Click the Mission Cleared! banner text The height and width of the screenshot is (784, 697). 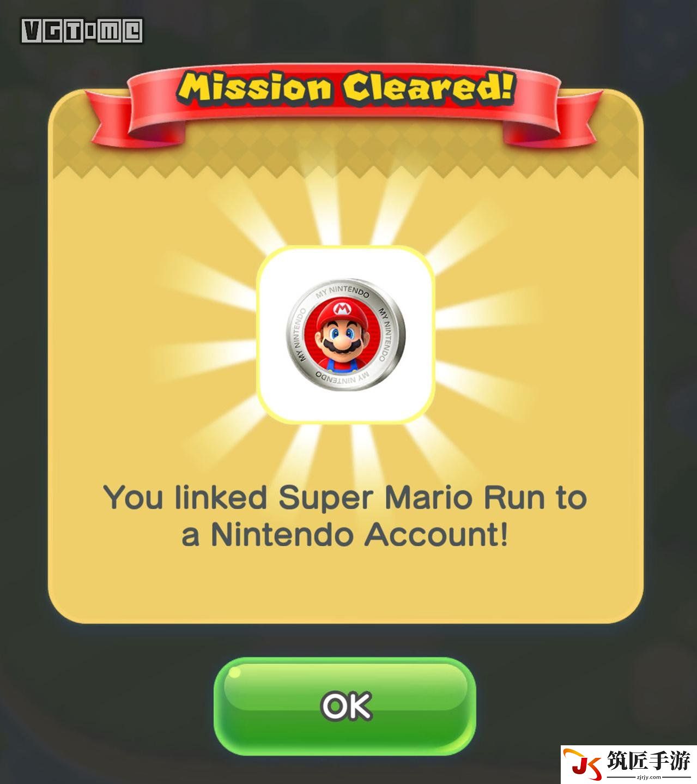click(x=346, y=88)
